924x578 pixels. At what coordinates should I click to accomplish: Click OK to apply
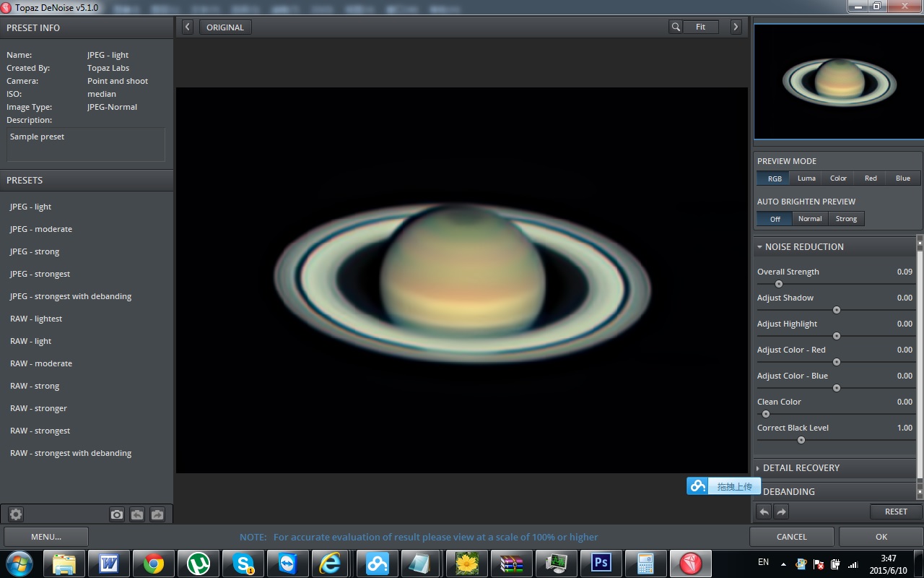(x=881, y=537)
